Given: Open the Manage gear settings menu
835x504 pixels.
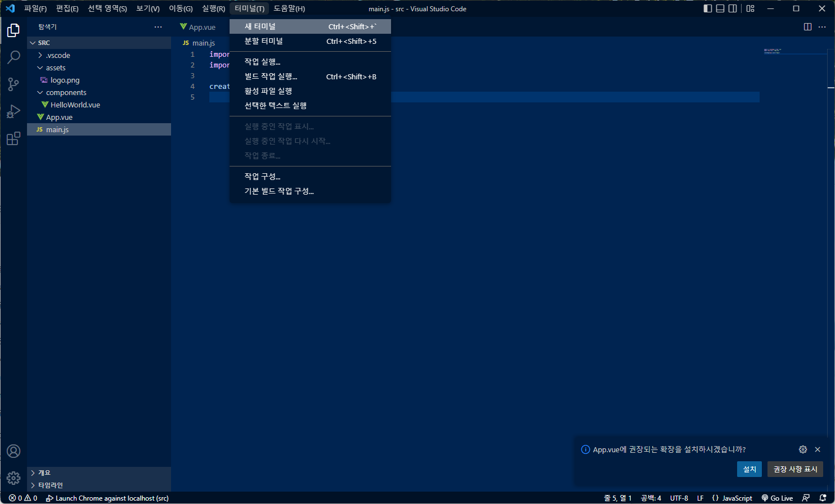Looking at the screenshot, I should 14,478.
